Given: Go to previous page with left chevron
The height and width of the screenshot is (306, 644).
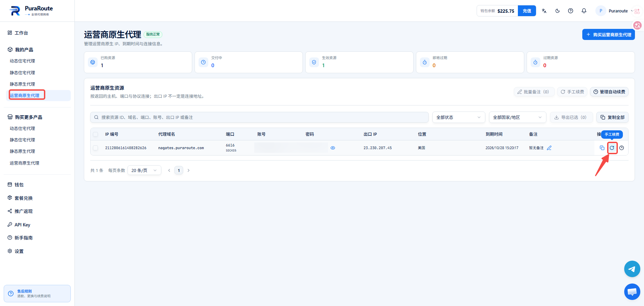Looking at the screenshot, I should pyautogui.click(x=169, y=170).
